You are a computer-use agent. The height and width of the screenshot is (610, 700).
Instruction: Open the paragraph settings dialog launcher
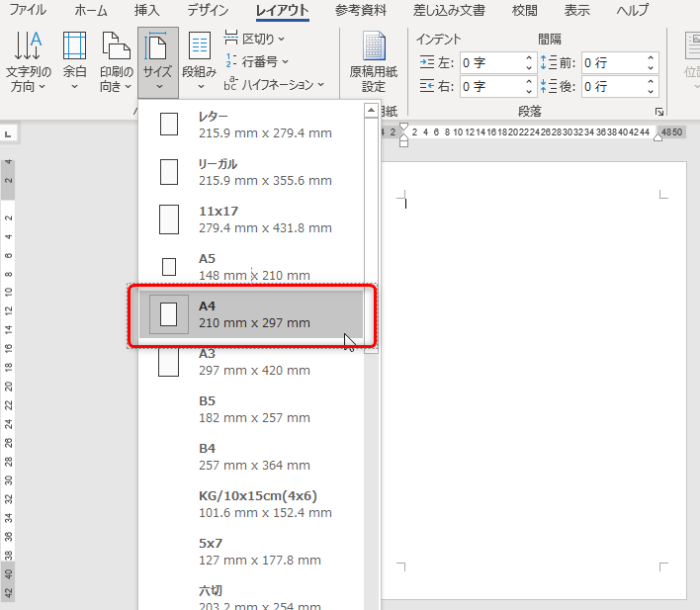(659, 112)
